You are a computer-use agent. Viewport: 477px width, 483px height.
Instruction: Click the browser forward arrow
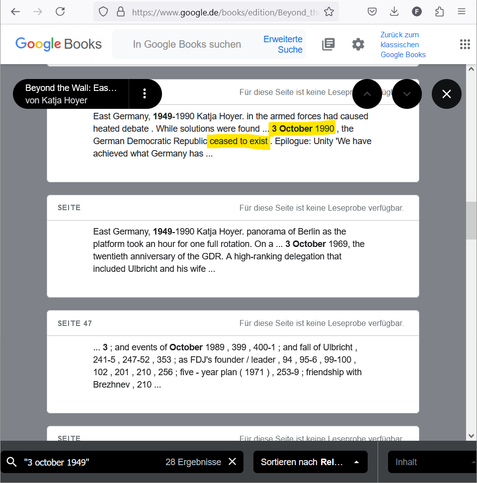[x=38, y=12]
